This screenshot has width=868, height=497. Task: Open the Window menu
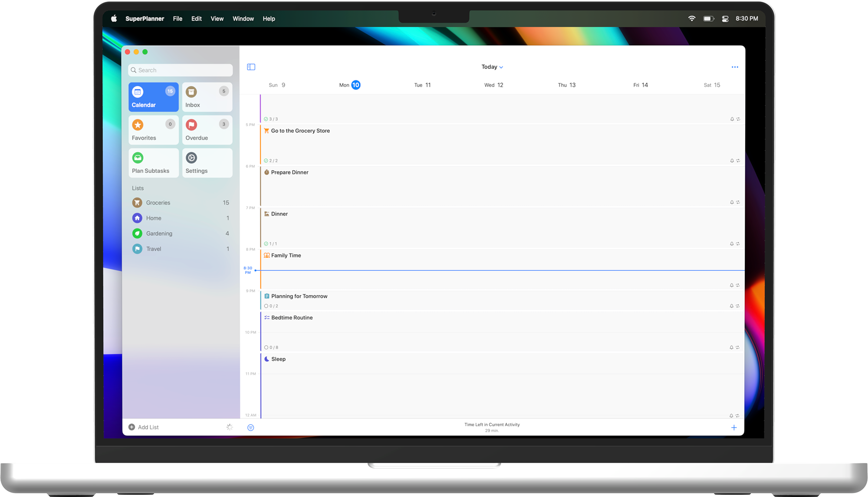tap(243, 19)
